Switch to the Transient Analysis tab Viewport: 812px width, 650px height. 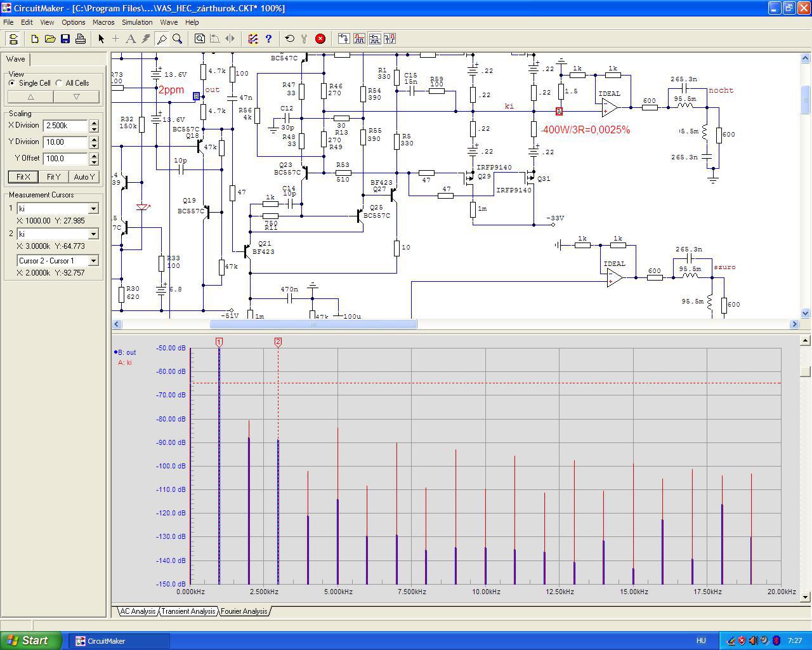pyautogui.click(x=188, y=611)
